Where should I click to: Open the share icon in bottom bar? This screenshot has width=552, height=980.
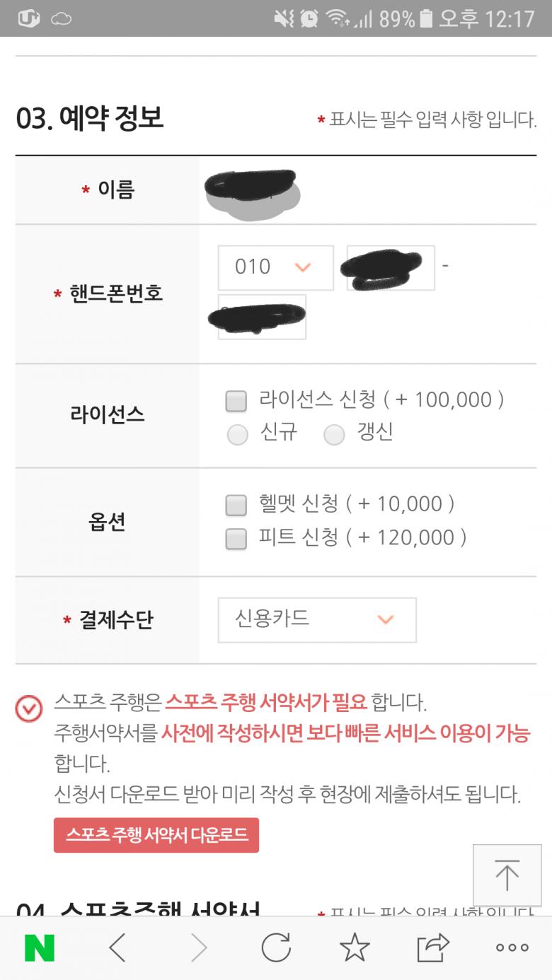point(433,947)
